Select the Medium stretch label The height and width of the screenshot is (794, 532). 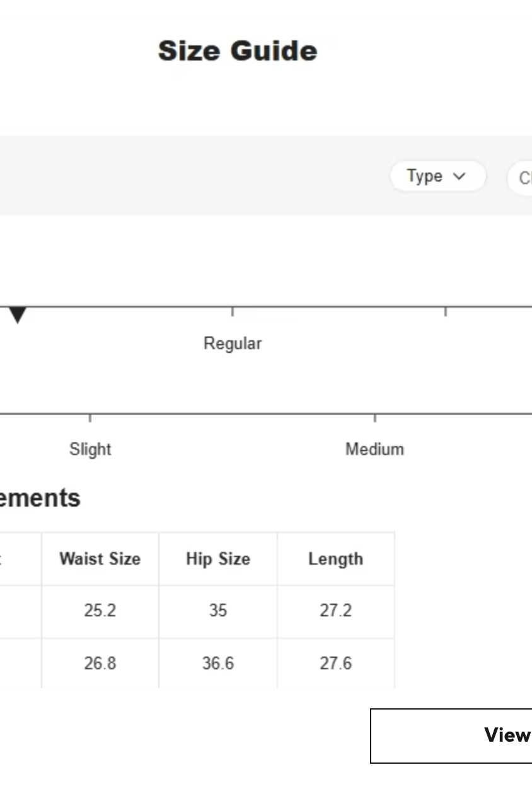tap(374, 449)
